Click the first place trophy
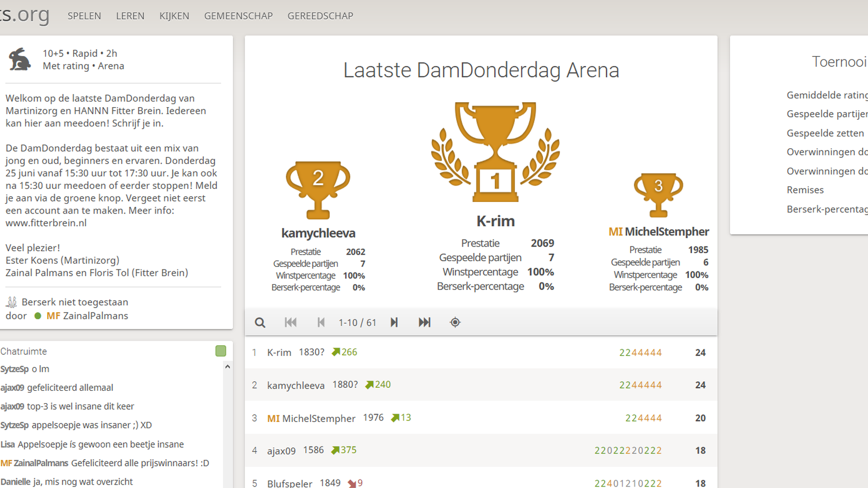The width and height of the screenshot is (868, 488). [x=495, y=152]
